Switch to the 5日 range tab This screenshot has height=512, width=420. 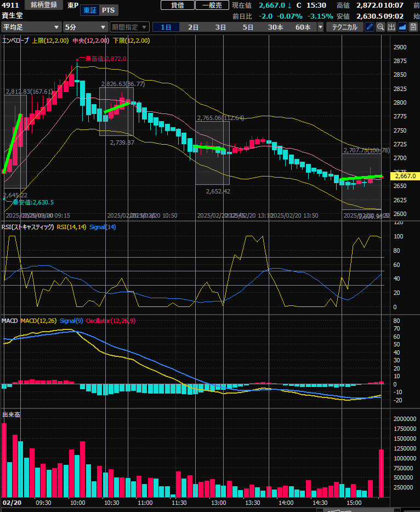pyautogui.click(x=248, y=27)
